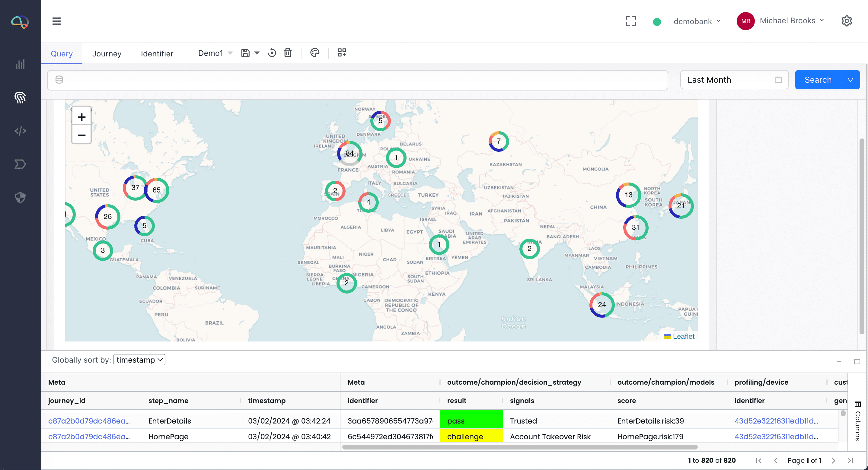This screenshot has width=868, height=470.
Task: Click the reset refresh query icon
Action: point(272,53)
